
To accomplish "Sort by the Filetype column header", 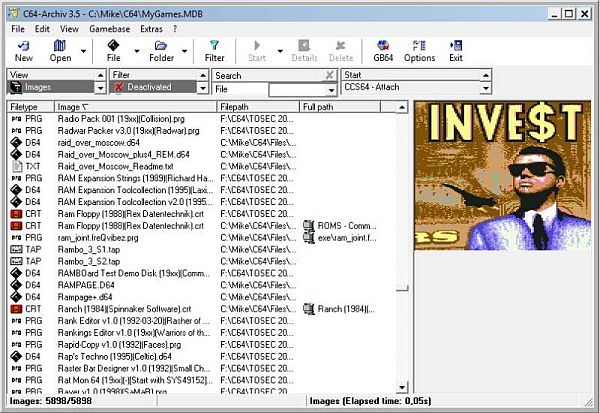I will (x=31, y=107).
